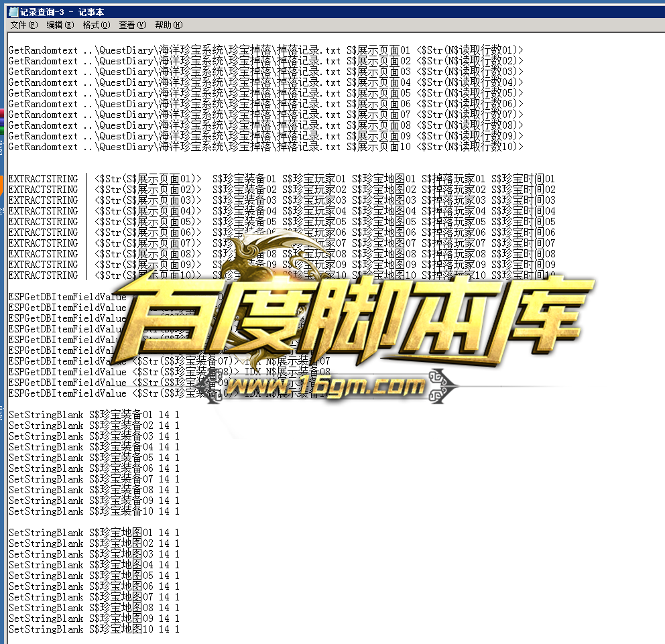
Task: Click SetStringBlank S$珍宝装备01 14 1 line
Action: (94, 415)
